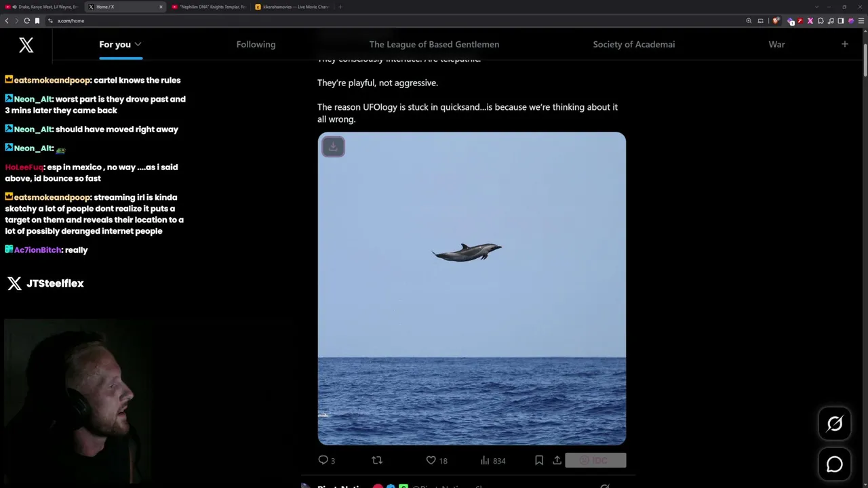This screenshot has width=868, height=488.
Task: Switch to the War timeline tab
Action: [x=776, y=44]
